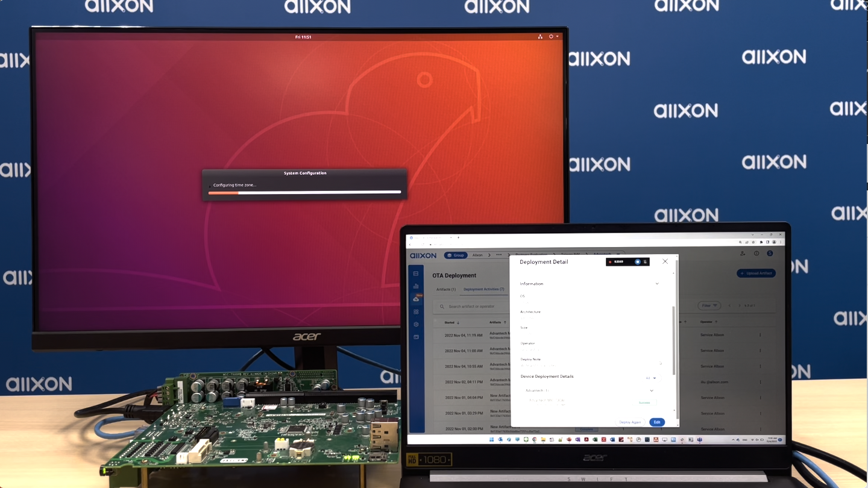The image size is (868, 488).
Task: Open the breadcrumb ellipsis menu next to Allxon
Action: click(x=499, y=255)
